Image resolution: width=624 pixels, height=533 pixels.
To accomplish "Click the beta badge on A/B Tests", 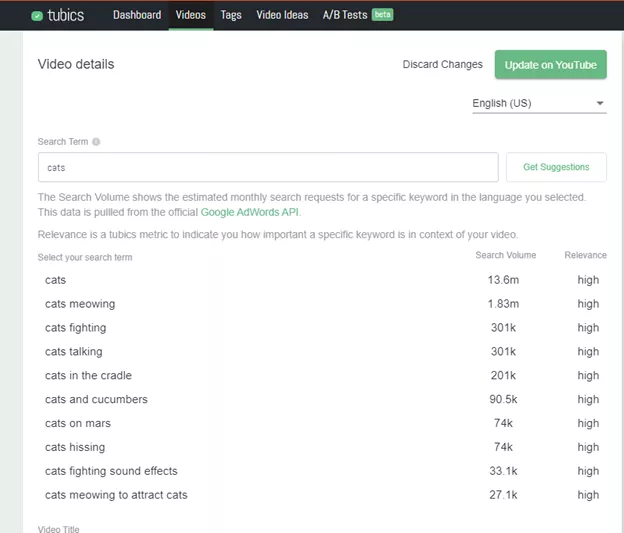I will coord(382,15).
